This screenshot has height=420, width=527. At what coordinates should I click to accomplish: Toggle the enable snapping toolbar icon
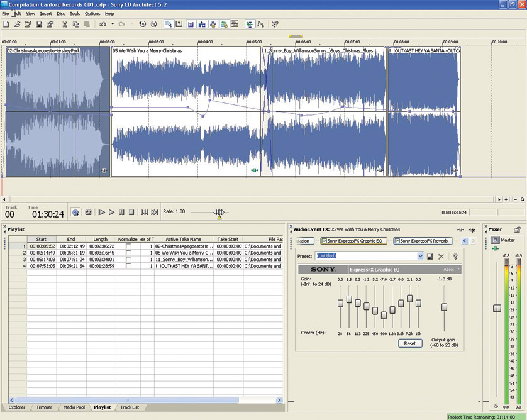pyautogui.click(x=180, y=24)
